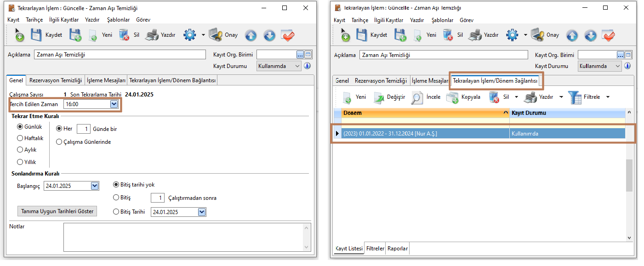
Task: Select the Haftalık repeat option
Action: [20, 138]
